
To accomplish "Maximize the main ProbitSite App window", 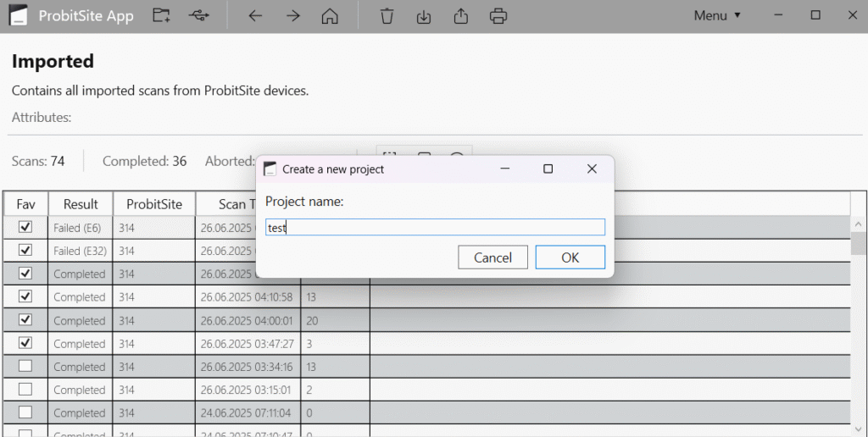I will point(815,15).
